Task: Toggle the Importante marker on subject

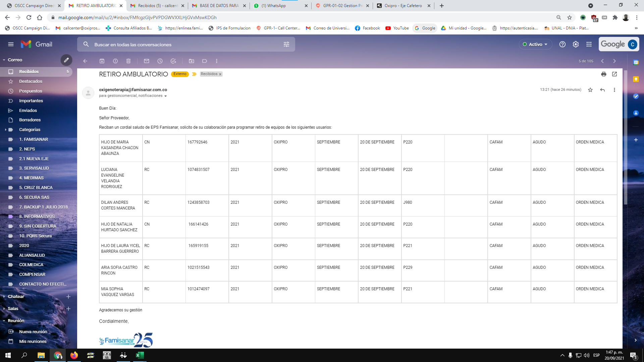Action: point(194,74)
